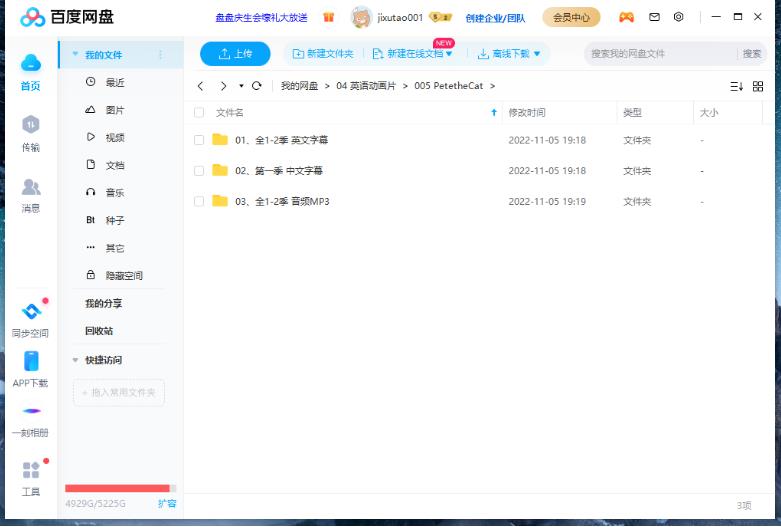Viewport: 781px width, 527px height.
Task: Refresh the current folder listing
Action: pos(257,86)
